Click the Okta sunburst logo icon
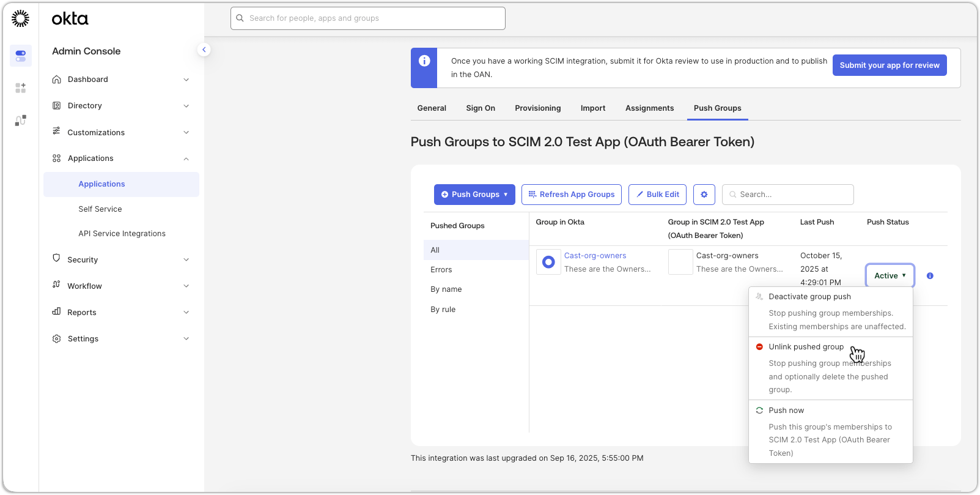980x495 pixels. [20, 18]
